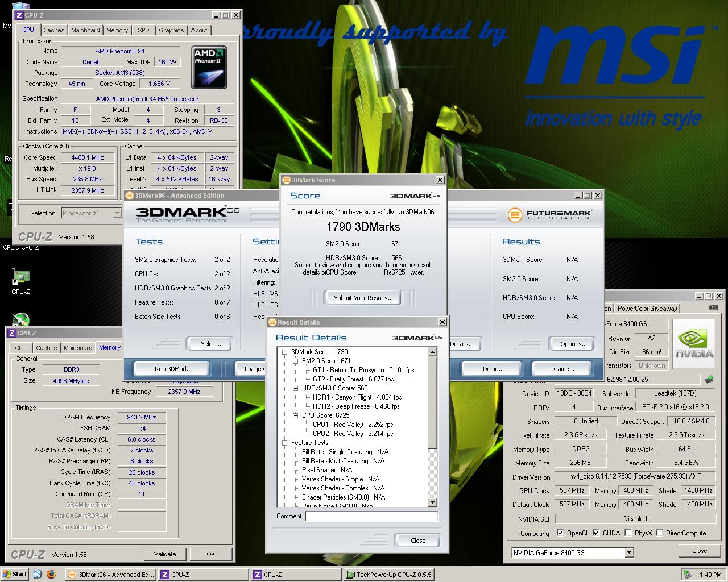This screenshot has height=582, width=728.
Task: Click the Select... tests button
Action: (212, 344)
